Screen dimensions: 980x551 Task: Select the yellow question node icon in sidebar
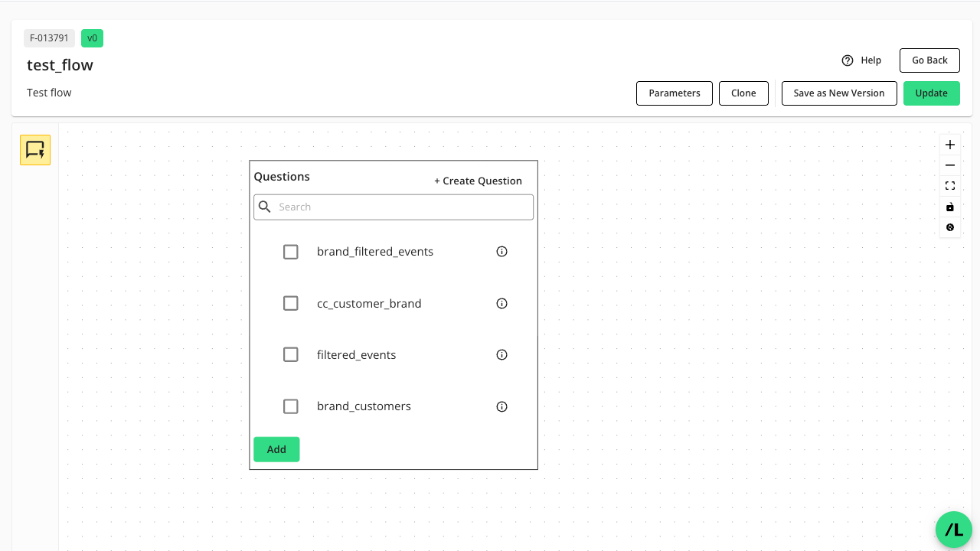point(34,149)
